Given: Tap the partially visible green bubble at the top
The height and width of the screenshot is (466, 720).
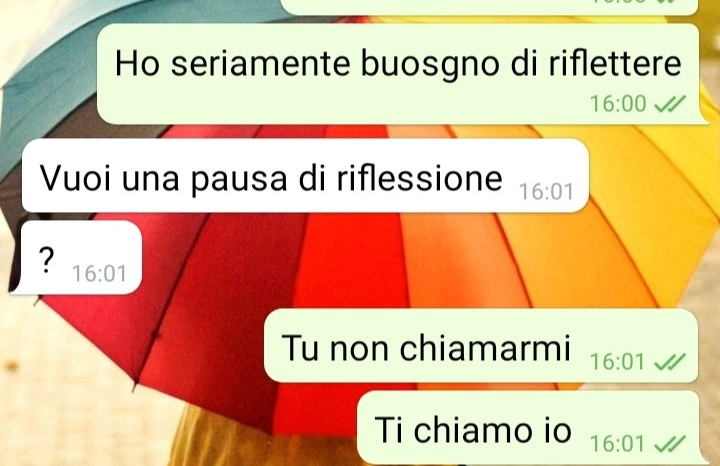Looking at the screenshot, I should pos(489,7).
